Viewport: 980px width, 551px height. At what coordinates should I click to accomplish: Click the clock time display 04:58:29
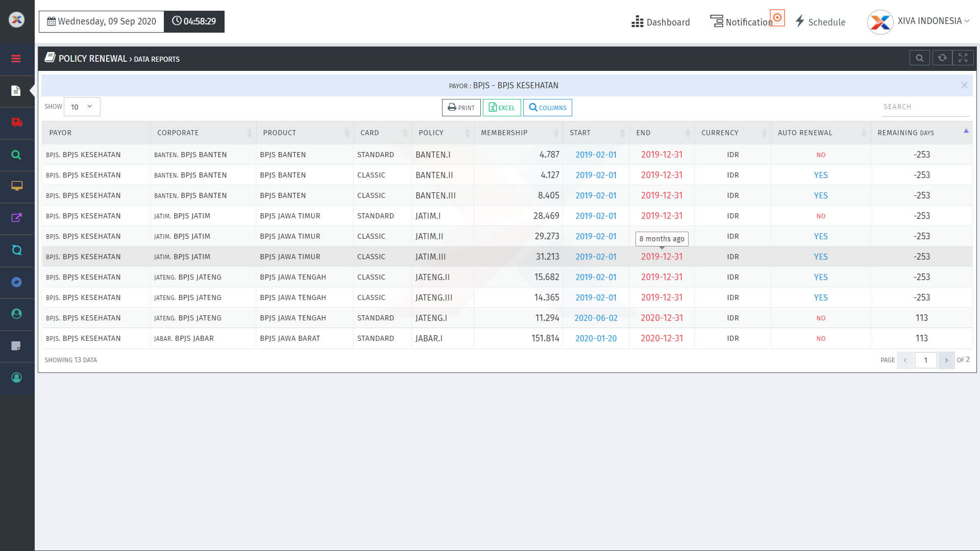click(x=194, y=21)
